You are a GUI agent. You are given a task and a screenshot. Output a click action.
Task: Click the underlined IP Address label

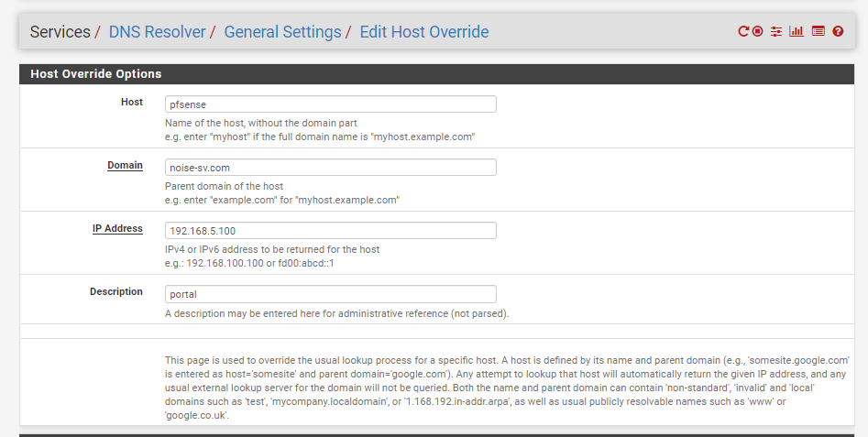pos(117,228)
